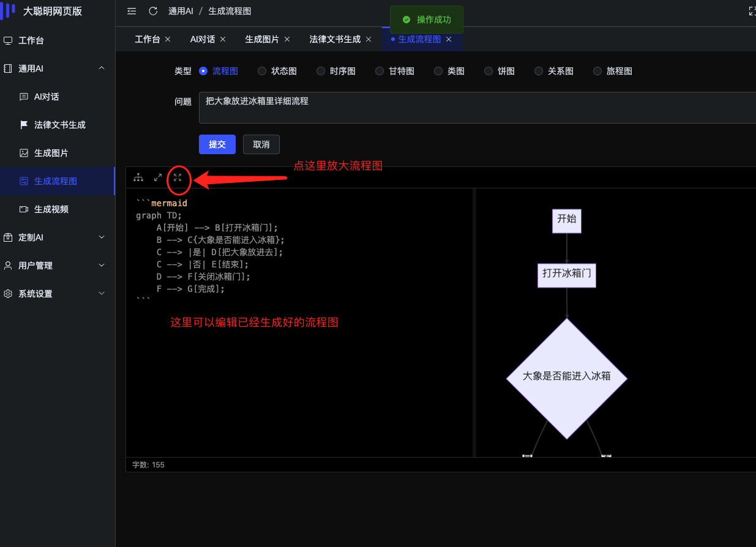Switch to the AI对话 tab
Viewport: 756px width, 547px height.
coord(203,39)
